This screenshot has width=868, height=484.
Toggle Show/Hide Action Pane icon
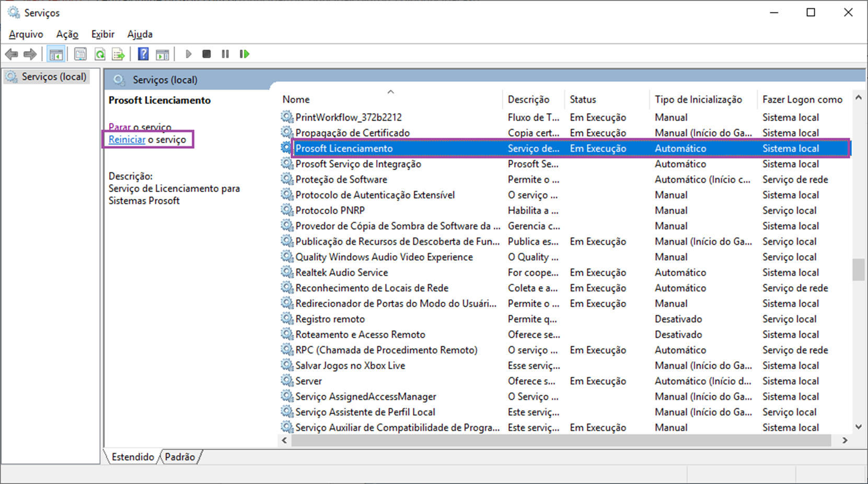click(x=163, y=54)
